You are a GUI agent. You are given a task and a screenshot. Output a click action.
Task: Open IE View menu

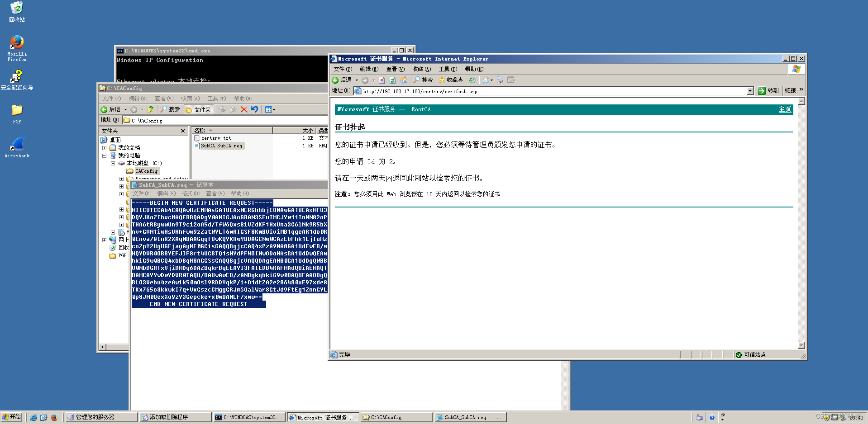(395, 69)
